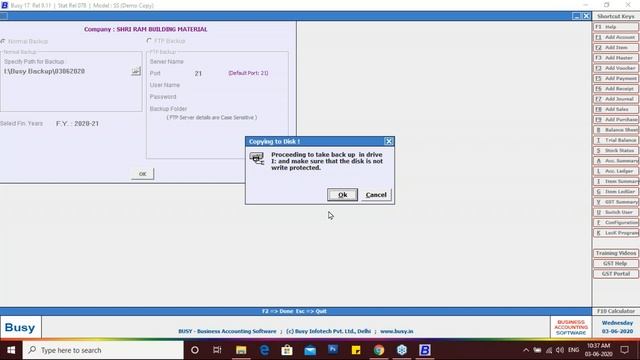Close the Copying to Disk dialog
The width and height of the screenshot is (640, 360).
pos(389,141)
